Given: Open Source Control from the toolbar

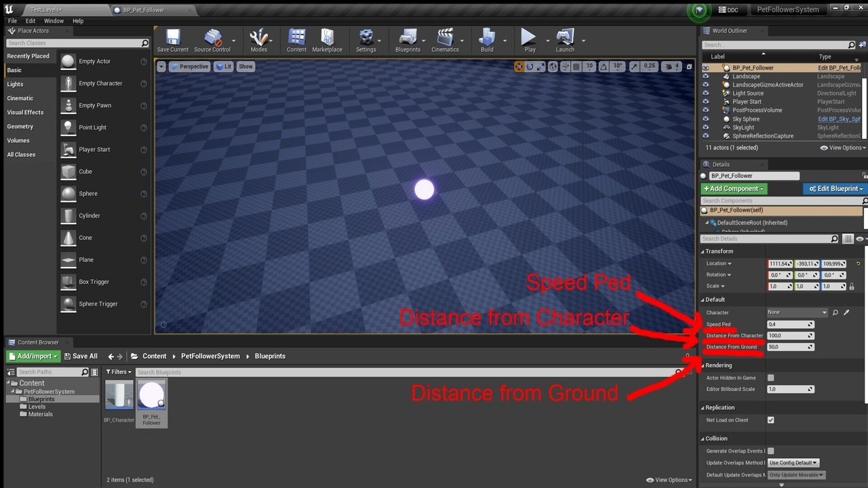Looking at the screenshot, I should tap(212, 41).
